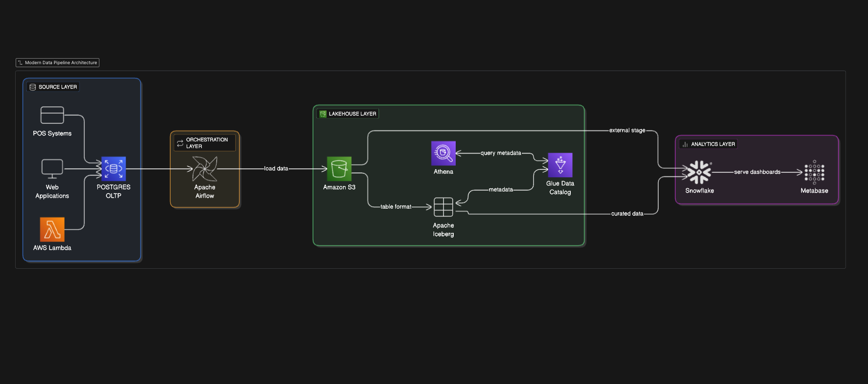Click the Analytics Layer bar-chart icon
Screen dimensions: 868x384
click(x=685, y=144)
